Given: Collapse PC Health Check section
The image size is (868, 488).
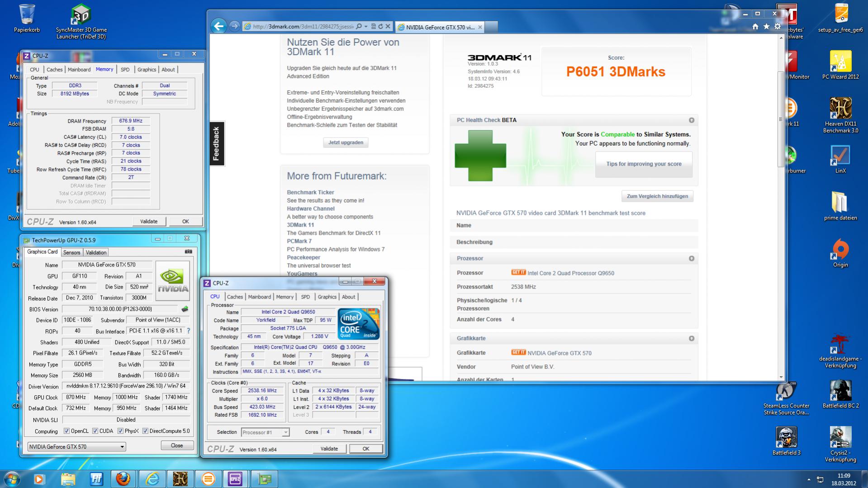Looking at the screenshot, I should pos(691,120).
